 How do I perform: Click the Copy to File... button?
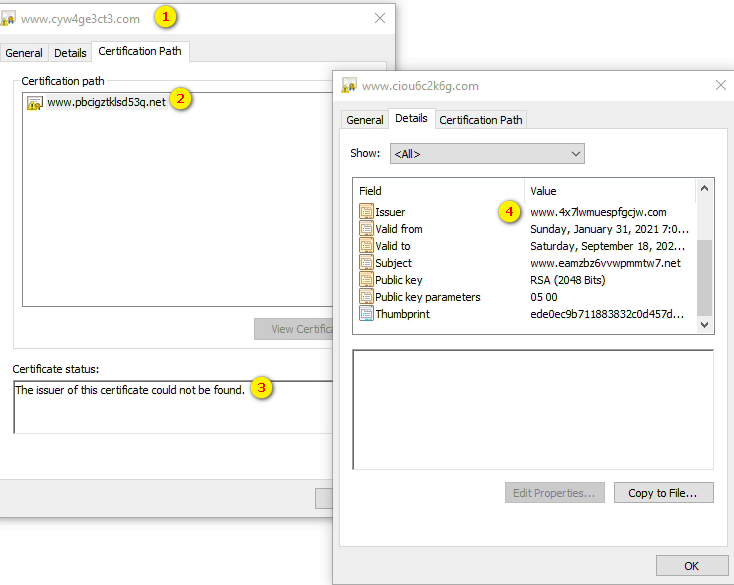coord(663,493)
